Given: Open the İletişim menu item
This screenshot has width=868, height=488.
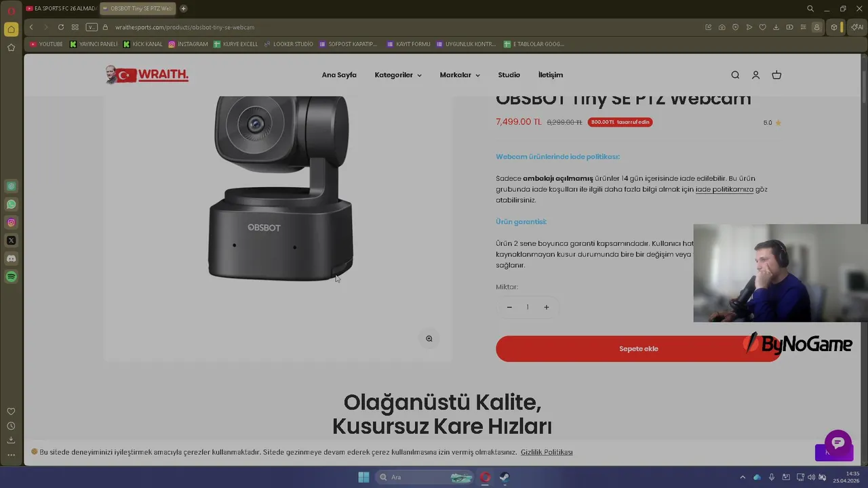Looking at the screenshot, I should 551,75.
